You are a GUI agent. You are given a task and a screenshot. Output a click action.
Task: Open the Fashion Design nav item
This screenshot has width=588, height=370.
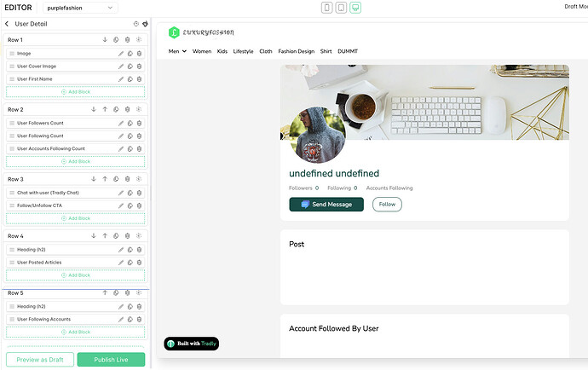297,51
